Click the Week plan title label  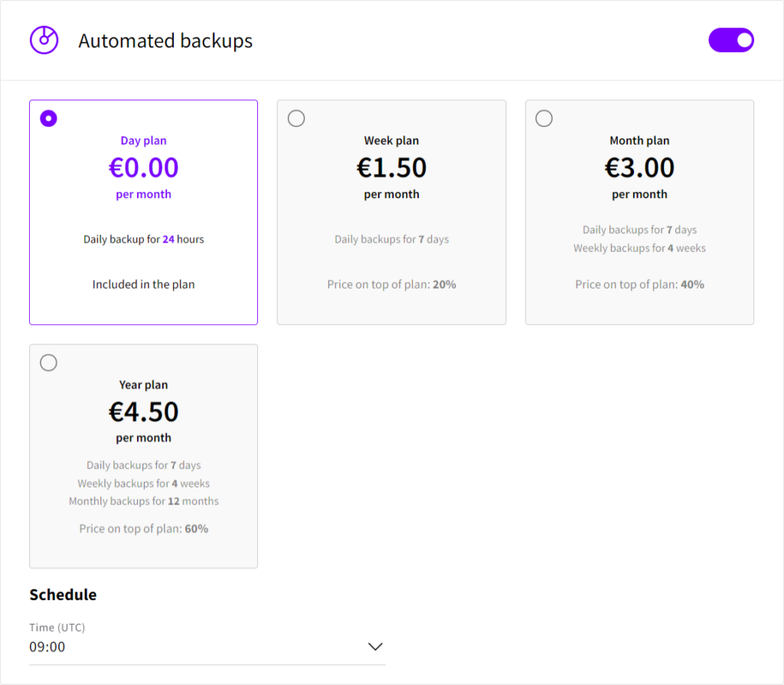[x=391, y=141]
